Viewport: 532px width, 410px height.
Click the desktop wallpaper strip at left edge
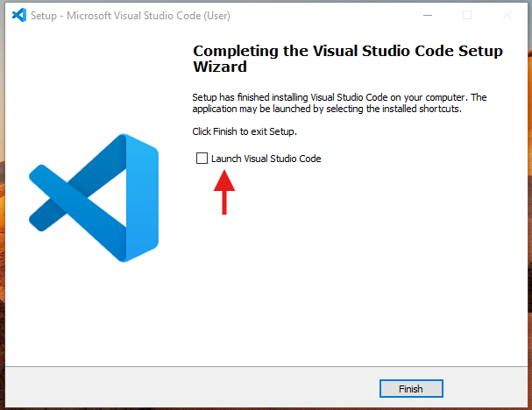click(2, 203)
